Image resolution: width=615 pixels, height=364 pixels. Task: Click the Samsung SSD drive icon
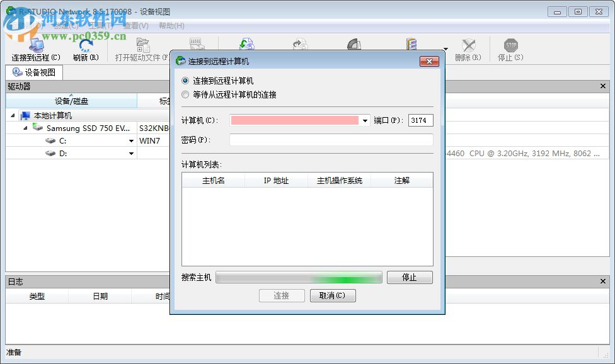[x=38, y=128]
